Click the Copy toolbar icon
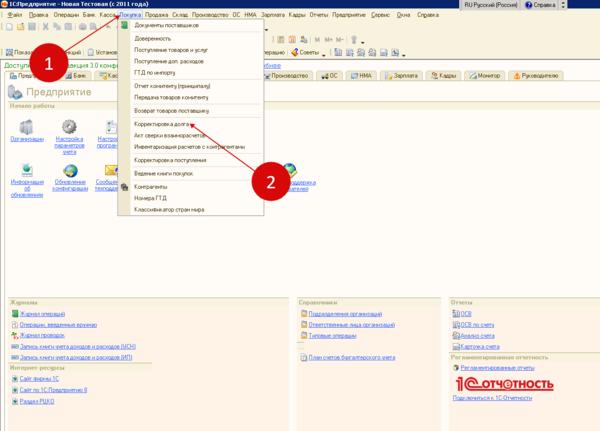 click(x=57, y=26)
